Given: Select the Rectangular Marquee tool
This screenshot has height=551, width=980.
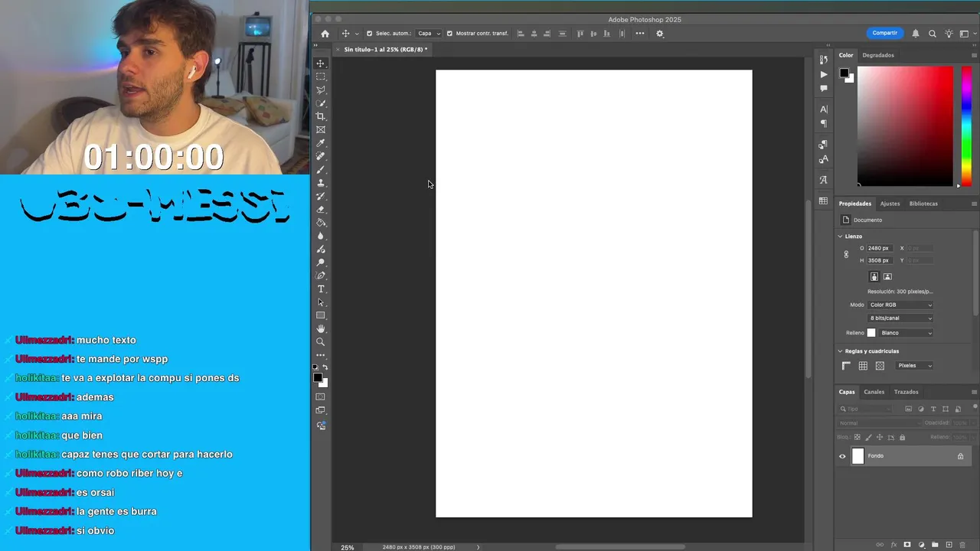Looking at the screenshot, I should (321, 77).
